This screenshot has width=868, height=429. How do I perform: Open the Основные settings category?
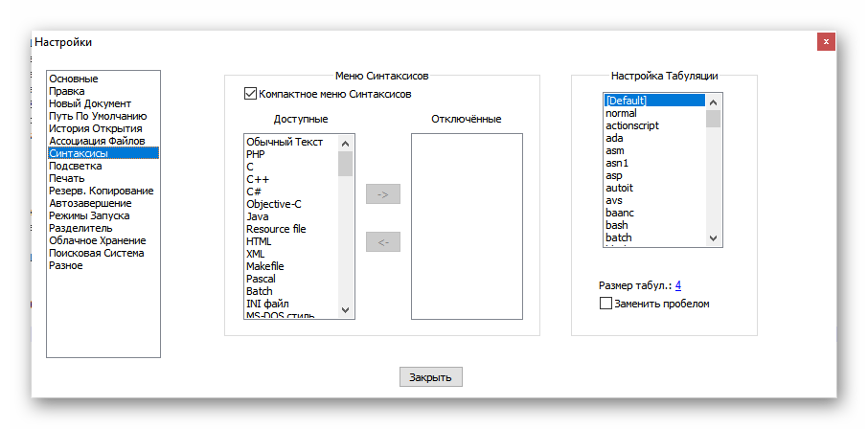(74, 79)
